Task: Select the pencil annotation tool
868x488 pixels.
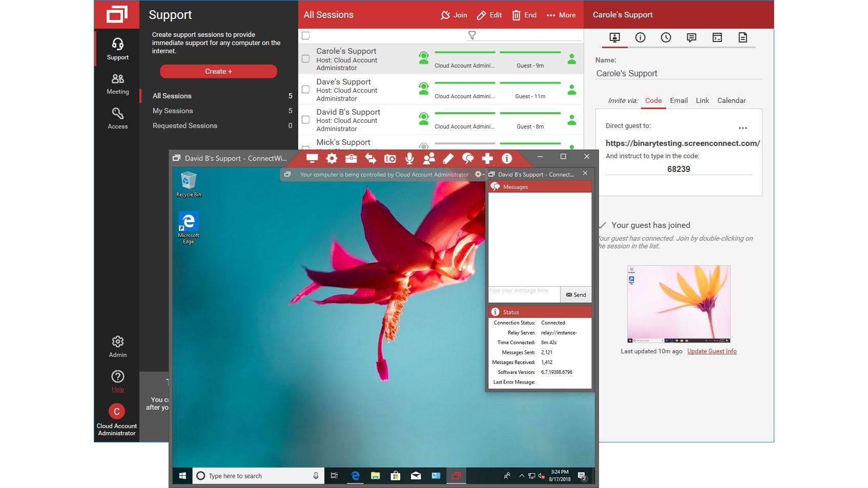Action: pyautogui.click(x=448, y=159)
